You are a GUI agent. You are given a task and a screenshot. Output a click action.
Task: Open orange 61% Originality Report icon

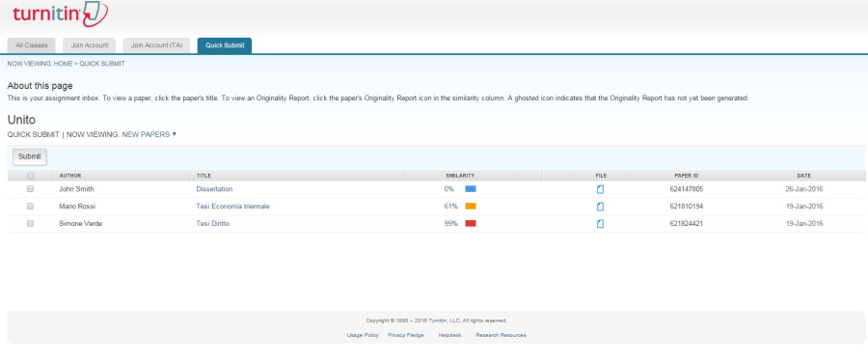click(471, 207)
